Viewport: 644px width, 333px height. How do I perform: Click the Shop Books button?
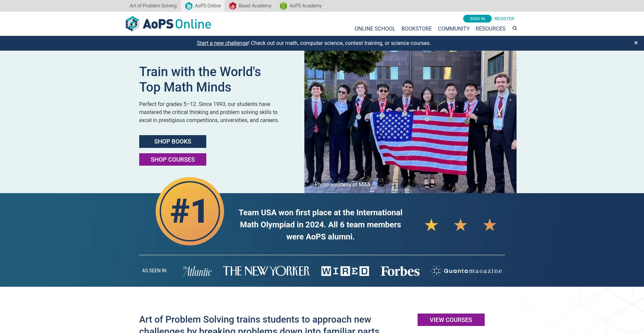point(173,142)
